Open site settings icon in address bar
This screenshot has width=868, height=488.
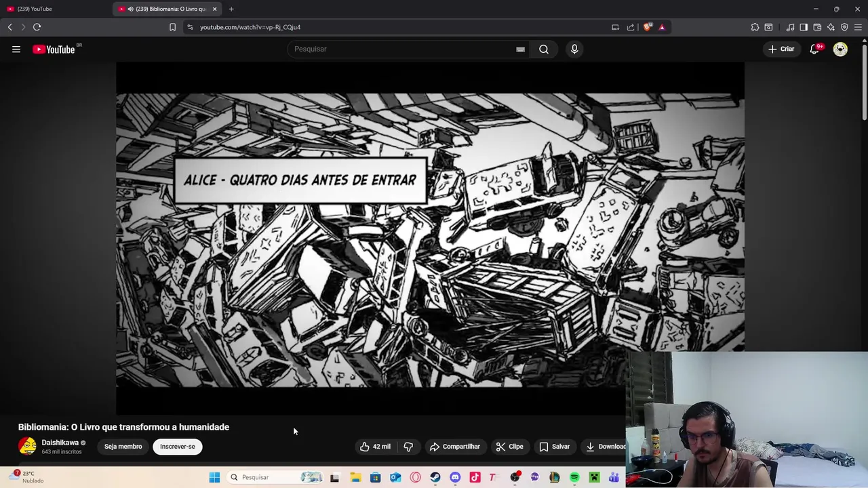[191, 27]
